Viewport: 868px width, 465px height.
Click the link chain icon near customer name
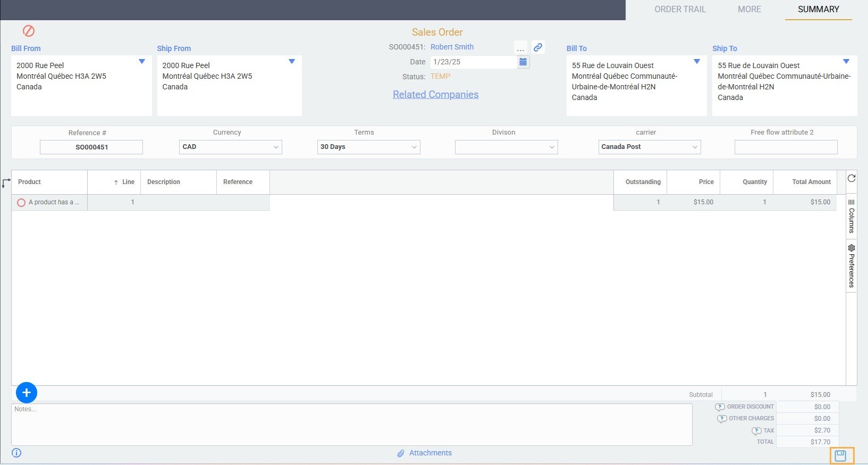(x=538, y=47)
